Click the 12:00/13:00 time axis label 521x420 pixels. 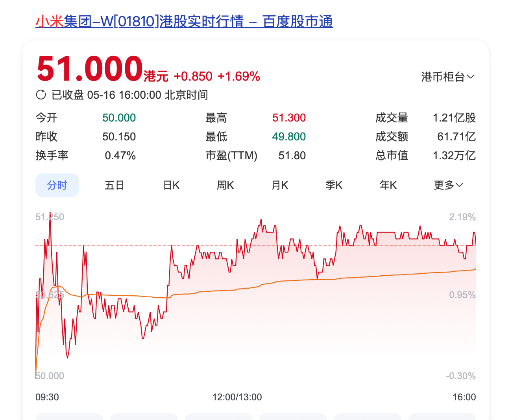tap(237, 397)
